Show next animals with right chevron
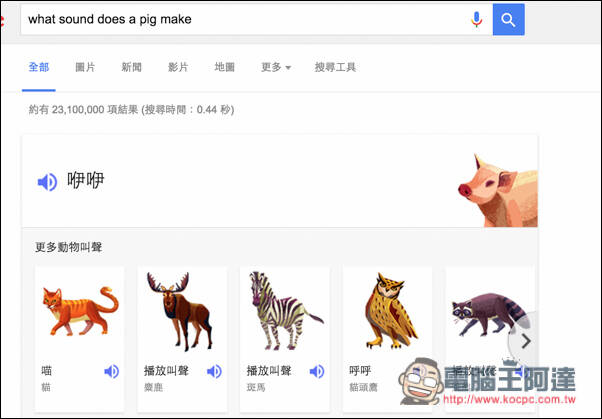 point(525,341)
